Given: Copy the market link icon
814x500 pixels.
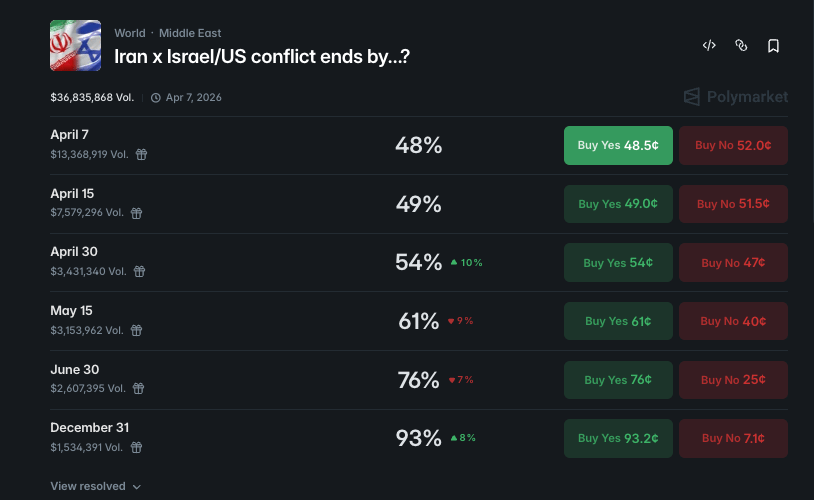Looking at the screenshot, I should click(x=741, y=46).
